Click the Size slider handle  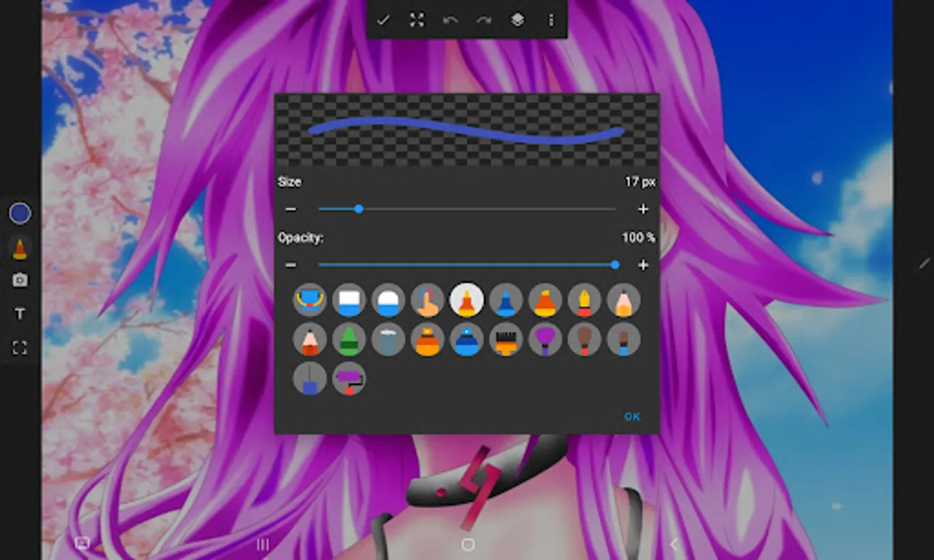point(359,209)
